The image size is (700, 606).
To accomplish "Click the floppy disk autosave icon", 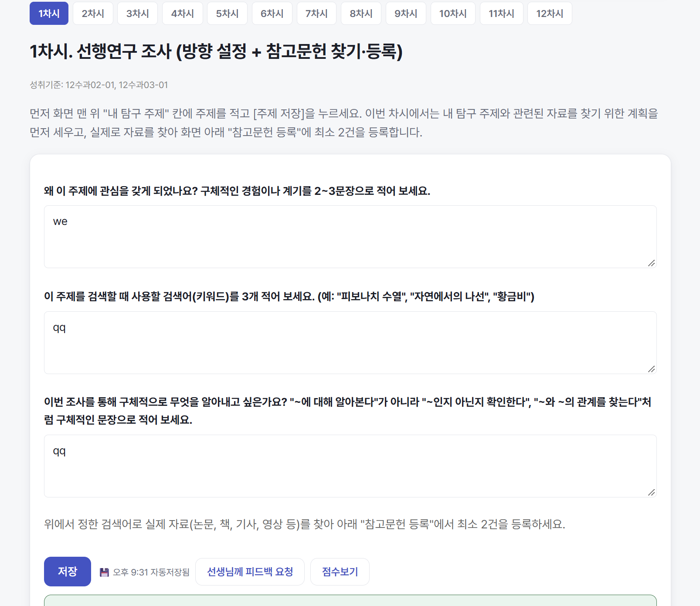I will click(x=104, y=572).
